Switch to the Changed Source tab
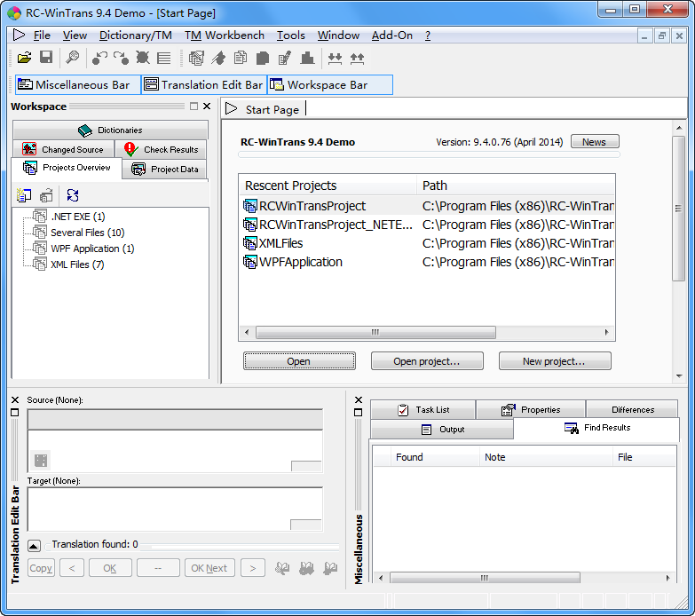695x616 pixels. click(63, 149)
